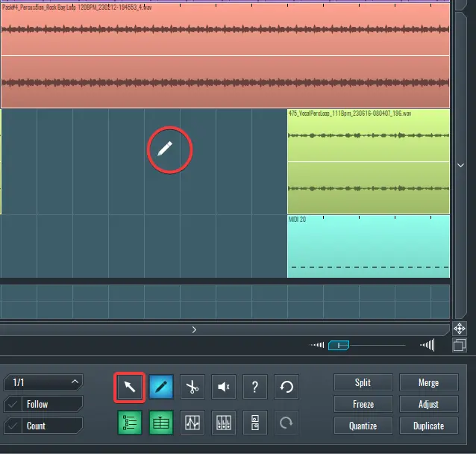Open the question mark help tool

pos(255,387)
